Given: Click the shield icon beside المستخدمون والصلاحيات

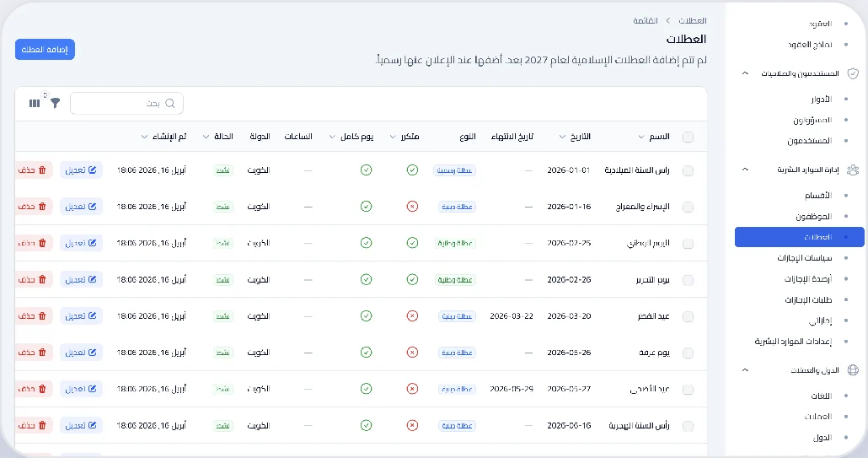Looking at the screenshot, I should coord(853,73).
